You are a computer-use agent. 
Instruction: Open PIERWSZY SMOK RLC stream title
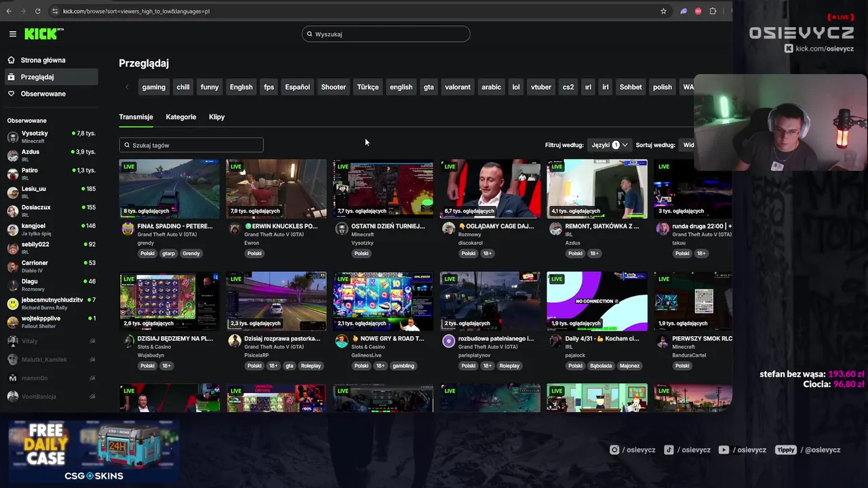pyautogui.click(x=702, y=338)
